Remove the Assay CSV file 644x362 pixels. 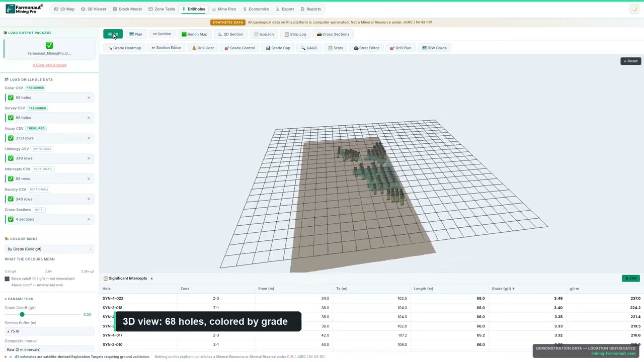click(89, 138)
